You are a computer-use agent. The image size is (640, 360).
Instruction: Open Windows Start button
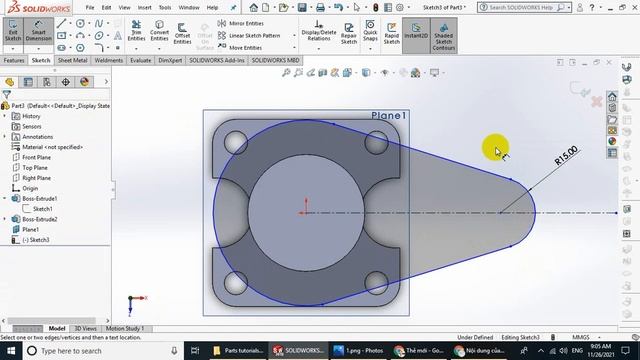tap(11, 351)
